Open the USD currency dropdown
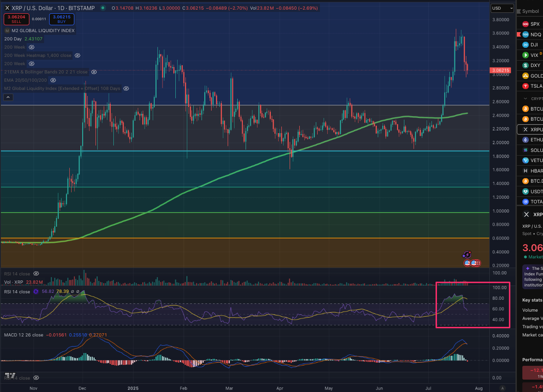This screenshot has height=392, width=543. (x=502, y=8)
